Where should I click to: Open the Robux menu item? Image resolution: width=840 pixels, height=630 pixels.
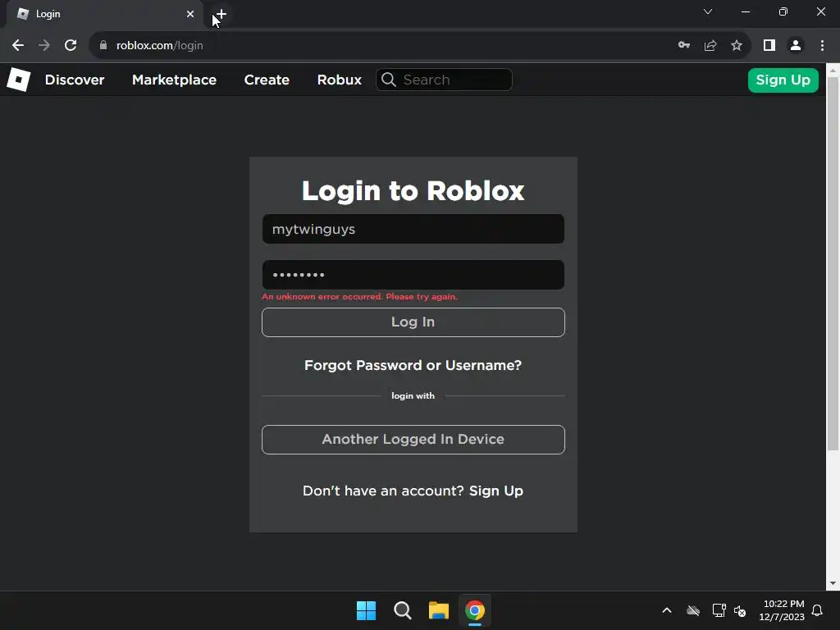[339, 80]
